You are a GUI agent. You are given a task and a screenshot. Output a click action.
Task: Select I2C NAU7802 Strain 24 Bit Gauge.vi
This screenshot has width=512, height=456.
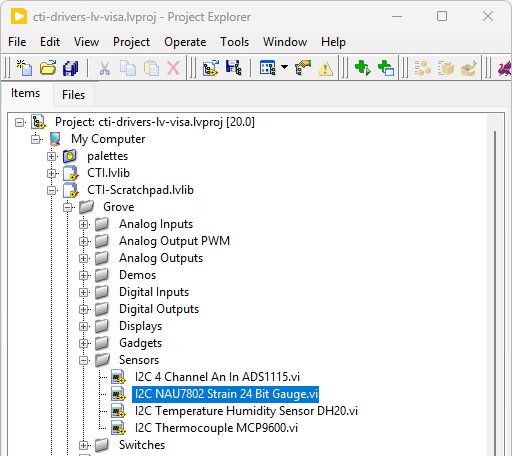[226, 394]
